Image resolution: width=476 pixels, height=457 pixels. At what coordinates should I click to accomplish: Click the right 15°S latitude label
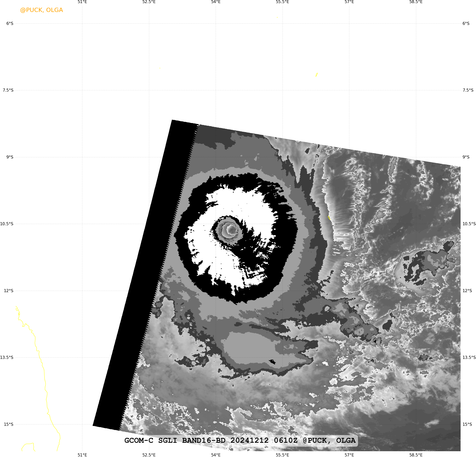click(467, 424)
